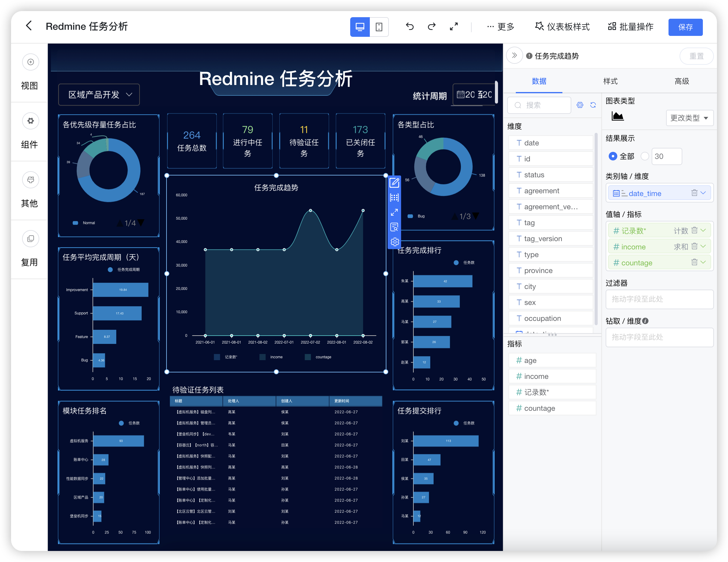Toggle the countage legend in trend chart
This screenshot has width=728, height=562.
[318, 357]
